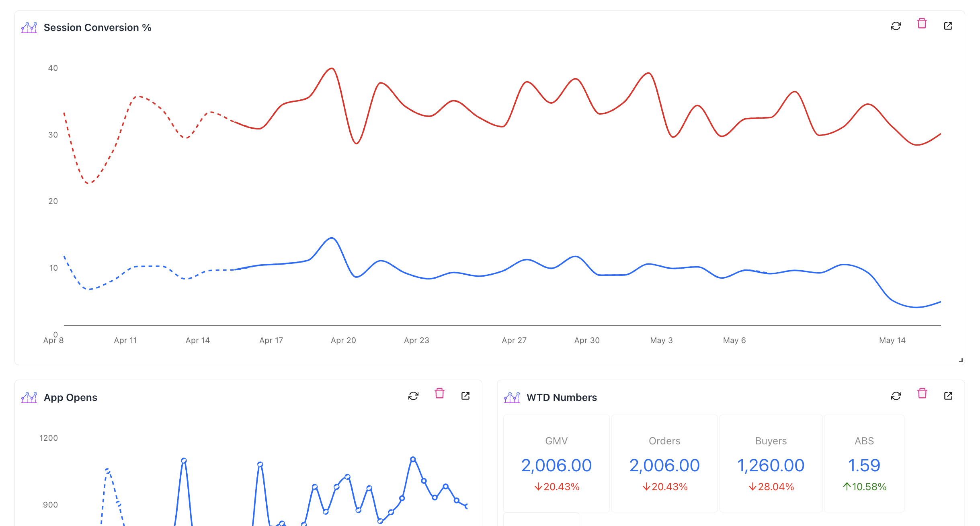The image size is (980, 526).
Task: Click the Session Conversion chart icon
Action: point(29,27)
